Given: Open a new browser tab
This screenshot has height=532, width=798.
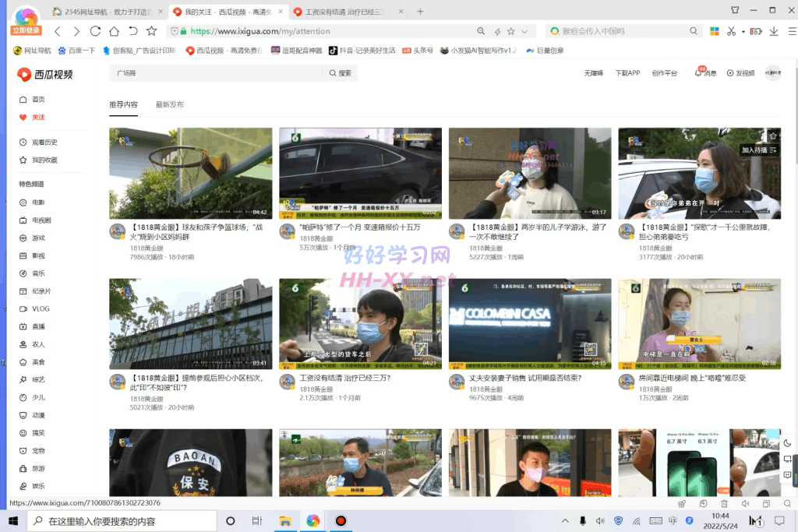Looking at the screenshot, I should 420,11.
